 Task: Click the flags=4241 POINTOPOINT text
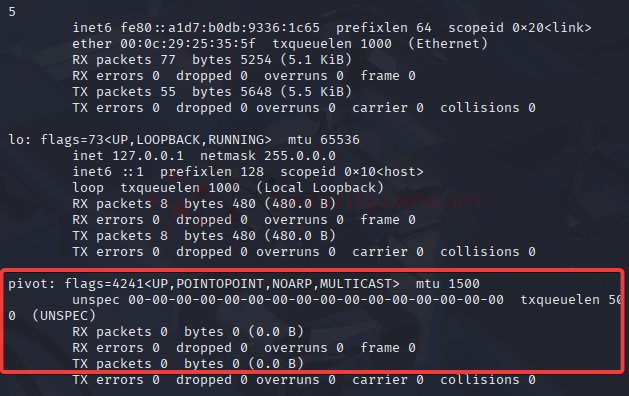click(232, 284)
